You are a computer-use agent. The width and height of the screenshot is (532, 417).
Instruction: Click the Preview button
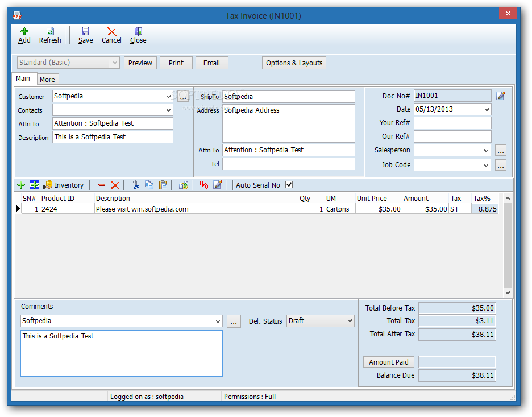point(140,63)
